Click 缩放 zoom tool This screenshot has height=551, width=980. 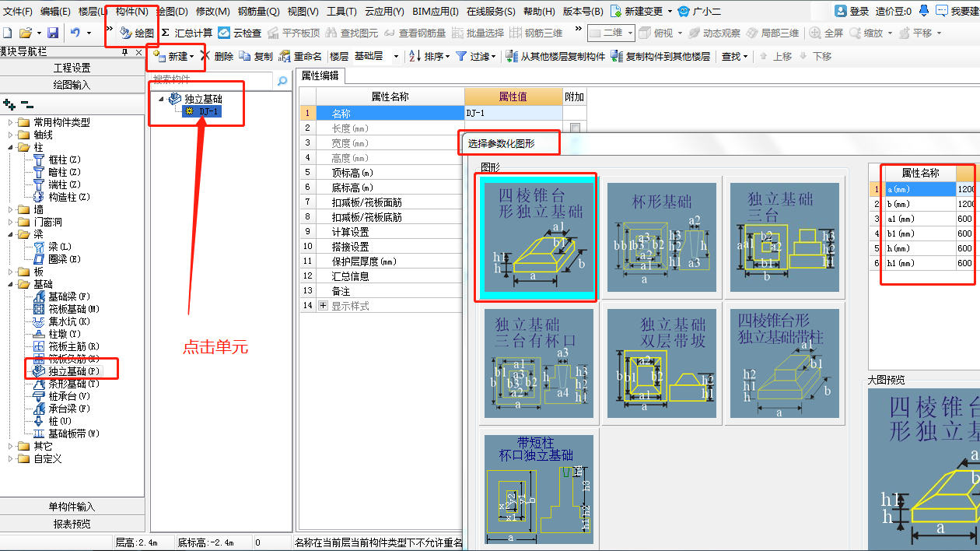871,33
